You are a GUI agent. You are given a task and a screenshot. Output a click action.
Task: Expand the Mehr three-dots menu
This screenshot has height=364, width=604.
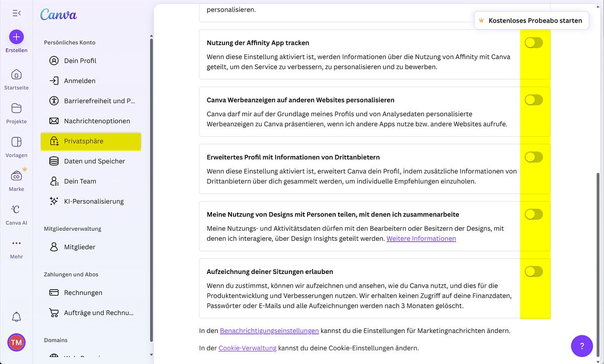[16, 243]
